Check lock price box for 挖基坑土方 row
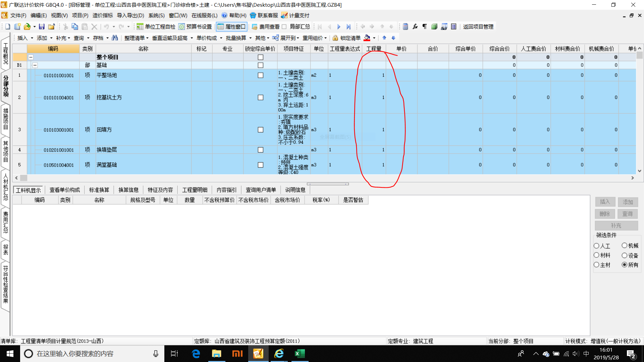Screen dimensions: 644x362 tap(261, 98)
